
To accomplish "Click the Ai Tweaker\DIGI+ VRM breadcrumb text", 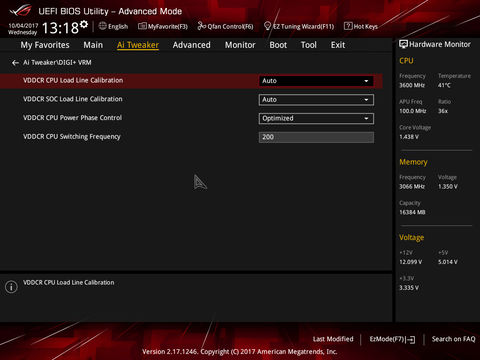I will (x=57, y=62).
